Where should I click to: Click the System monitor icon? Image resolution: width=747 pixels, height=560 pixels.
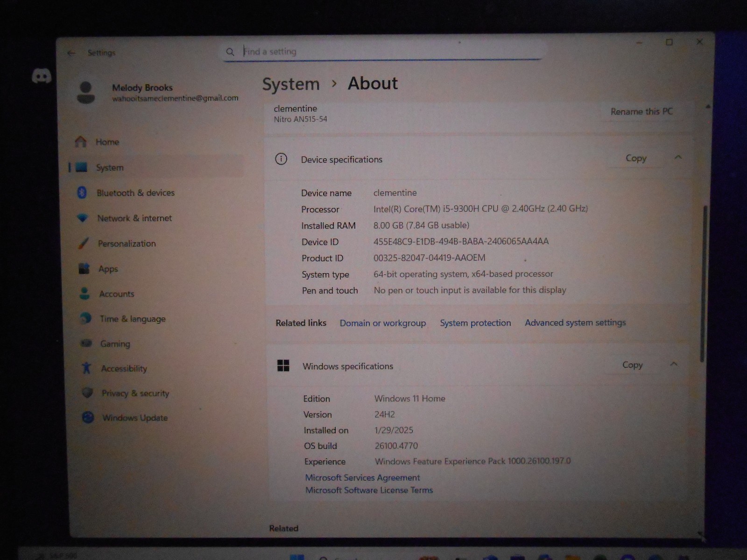82,167
